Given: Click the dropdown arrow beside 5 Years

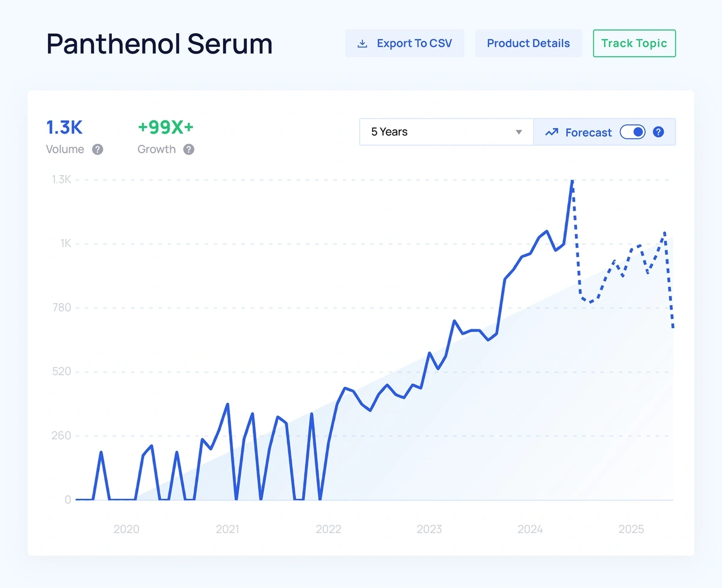Looking at the screenshot, I should click(x=519, y=132).
